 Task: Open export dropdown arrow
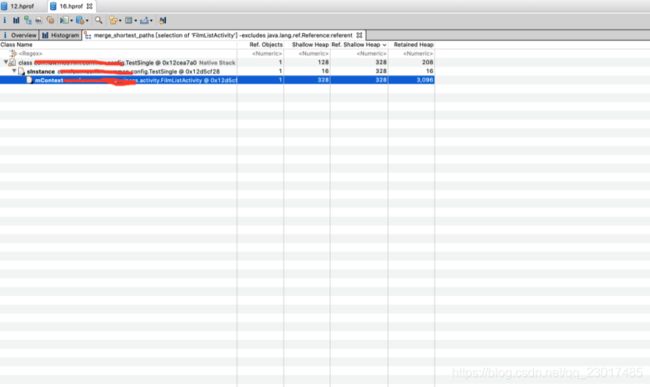(x=151, y=20)
